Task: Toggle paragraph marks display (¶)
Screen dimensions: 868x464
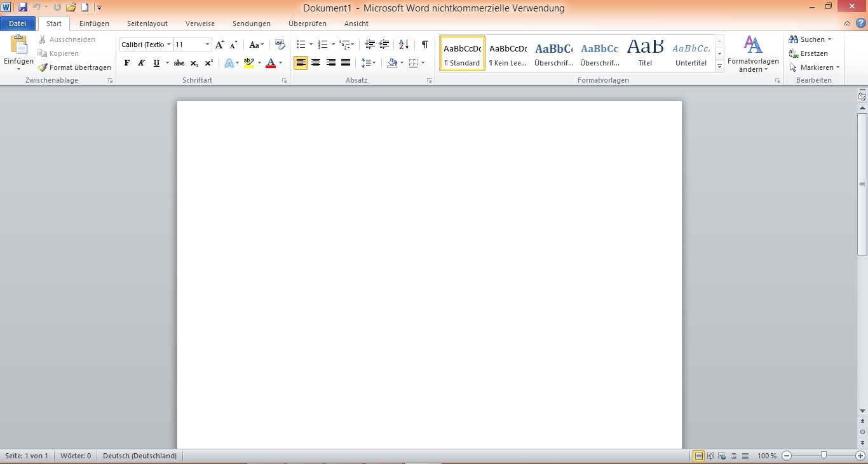Action: (x=424, y=44)
